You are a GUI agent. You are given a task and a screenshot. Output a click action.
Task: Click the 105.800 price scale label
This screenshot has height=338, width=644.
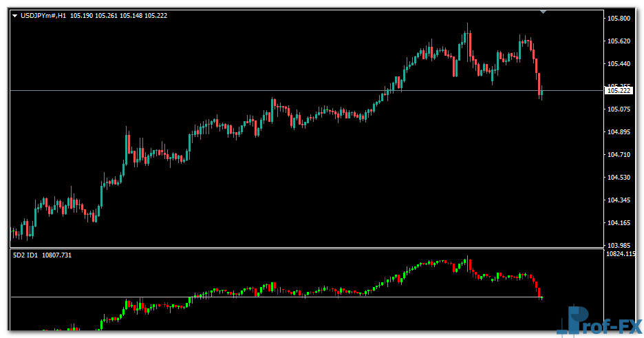coord(618,19)
